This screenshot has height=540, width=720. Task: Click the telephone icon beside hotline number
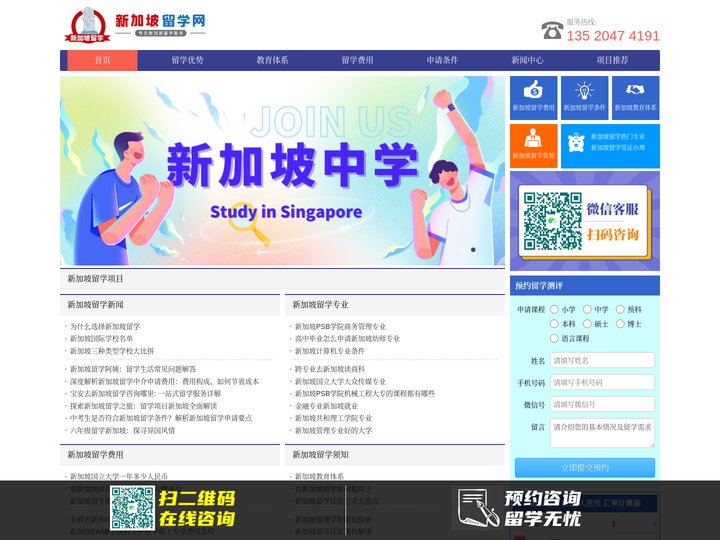552,30
